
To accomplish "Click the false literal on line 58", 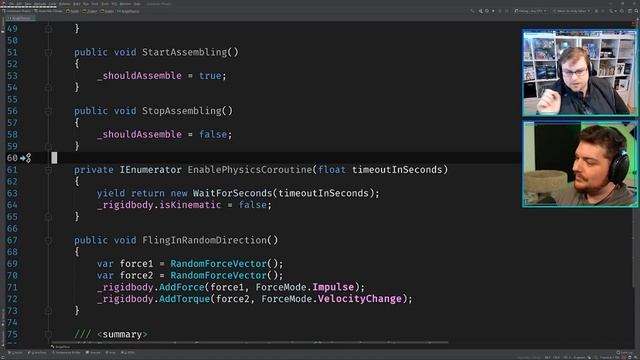I will pos(213,135).
